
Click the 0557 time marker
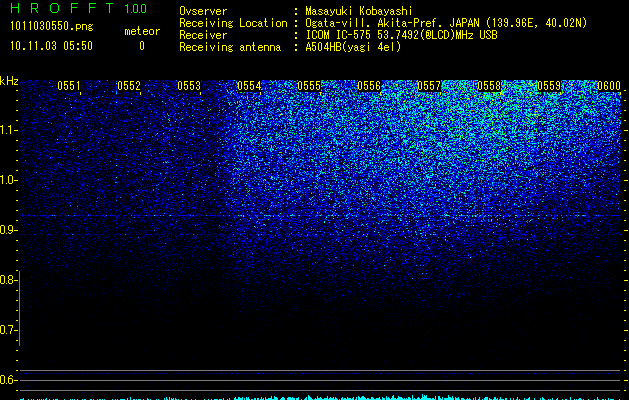(429, 86)
